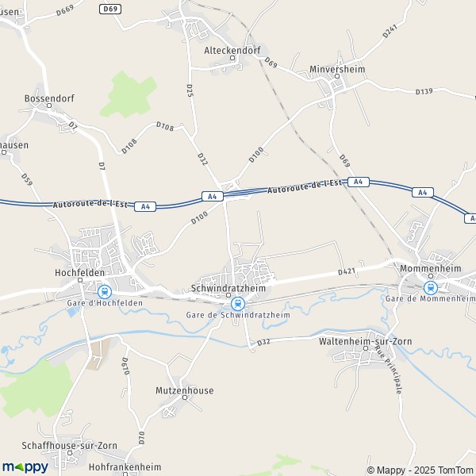Screen dimensions: 476x476
Task: Click the Waltenheim-sur-Zorn label
Action: click(366, 341)
